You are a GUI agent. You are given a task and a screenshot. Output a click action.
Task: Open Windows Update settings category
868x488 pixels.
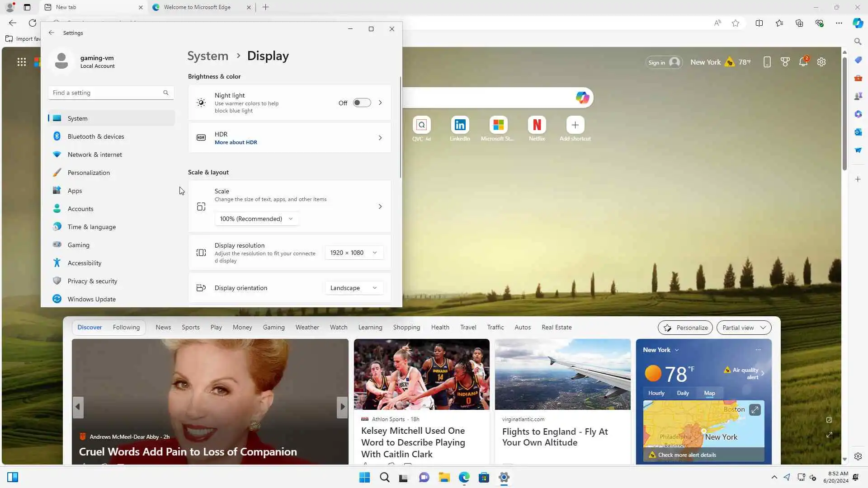[91, 299]
